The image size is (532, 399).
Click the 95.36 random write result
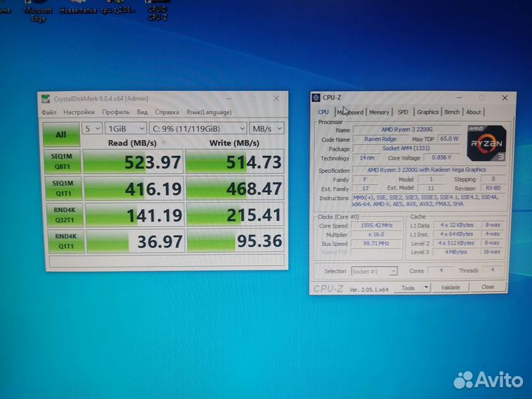[236, 241]
